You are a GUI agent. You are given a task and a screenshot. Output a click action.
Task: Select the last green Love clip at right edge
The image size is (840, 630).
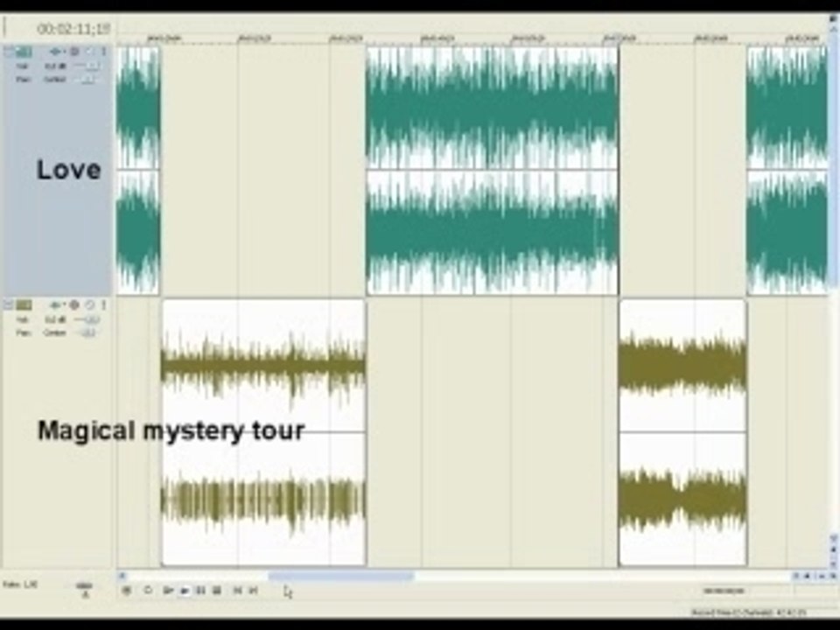click(x=787, y=171)
